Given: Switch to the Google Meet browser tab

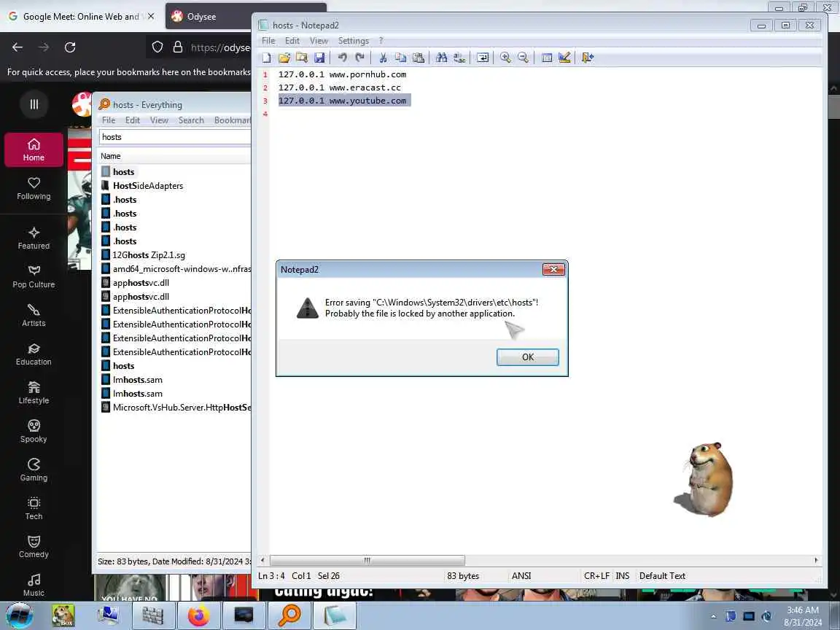Looking at the screenshot, I should point(80,17).
